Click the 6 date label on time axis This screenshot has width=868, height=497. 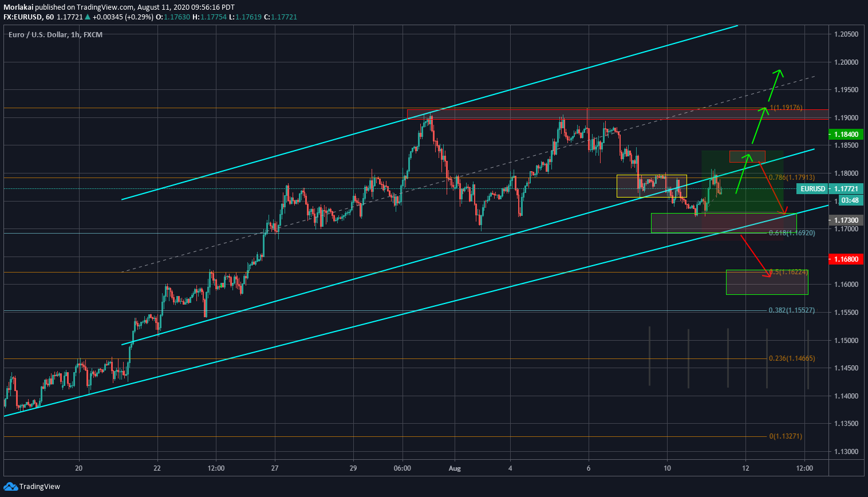589,468
